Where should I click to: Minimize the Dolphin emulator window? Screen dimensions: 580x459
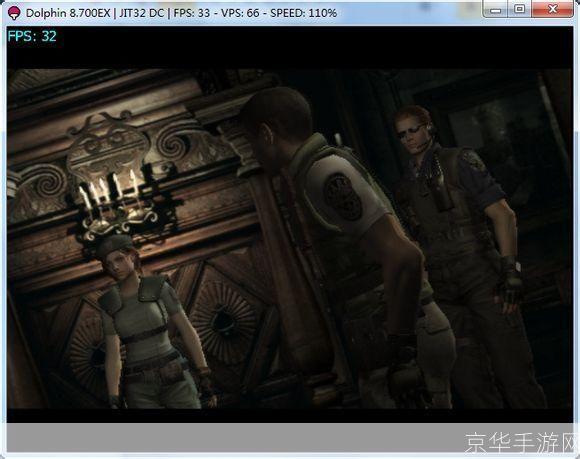coord(495,9)
